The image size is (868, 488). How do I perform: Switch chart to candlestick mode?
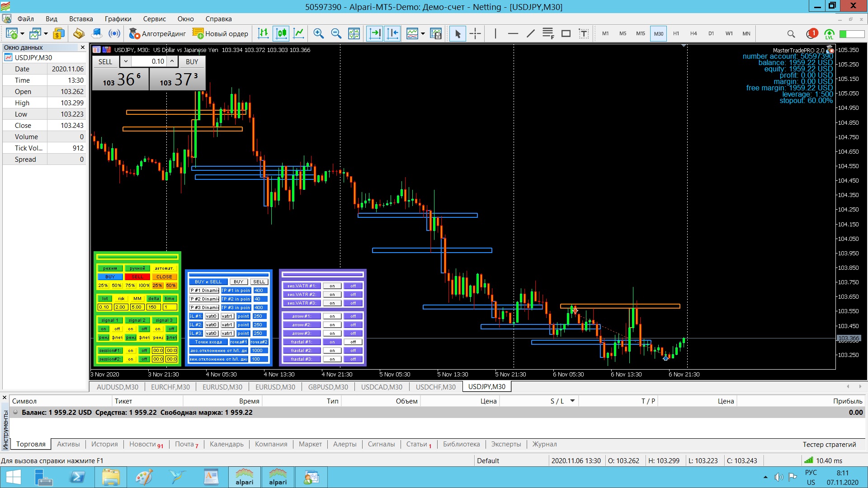pos(281,33)
